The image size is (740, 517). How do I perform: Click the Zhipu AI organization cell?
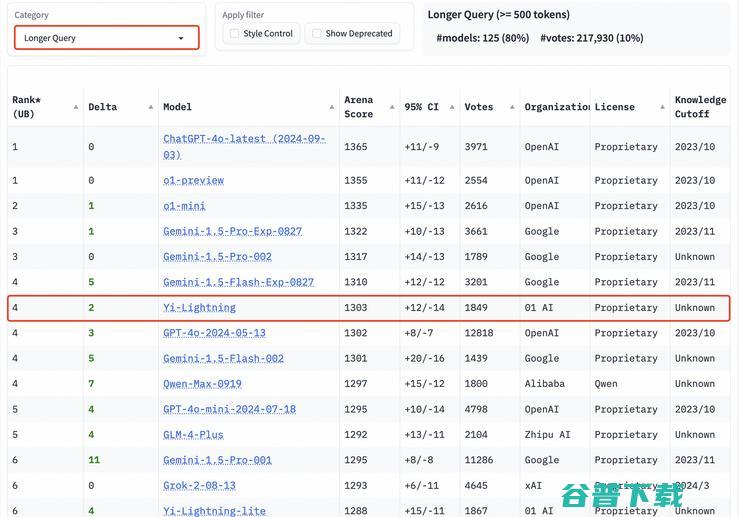(547, 435)
